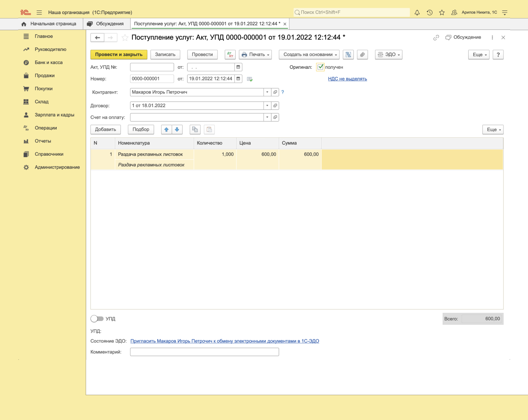Open the Покупки section in sidebar

pos(43,89)
